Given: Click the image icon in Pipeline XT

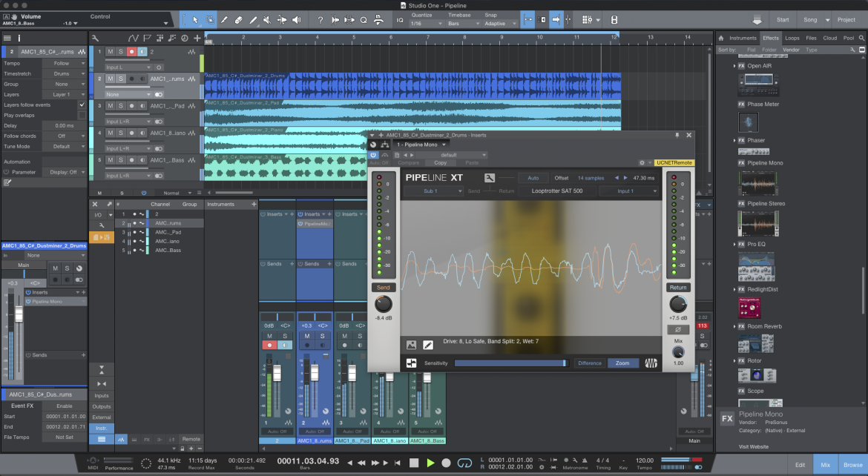Looking at the screenshot, I should (x=411, y=345).
